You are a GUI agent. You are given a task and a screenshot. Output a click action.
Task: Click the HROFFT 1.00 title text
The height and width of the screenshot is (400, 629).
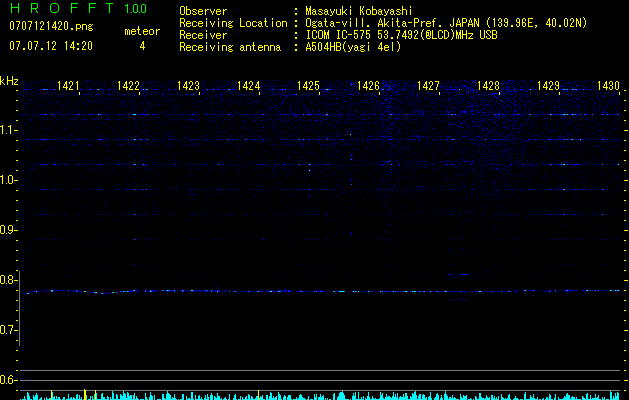coord(78,8)
